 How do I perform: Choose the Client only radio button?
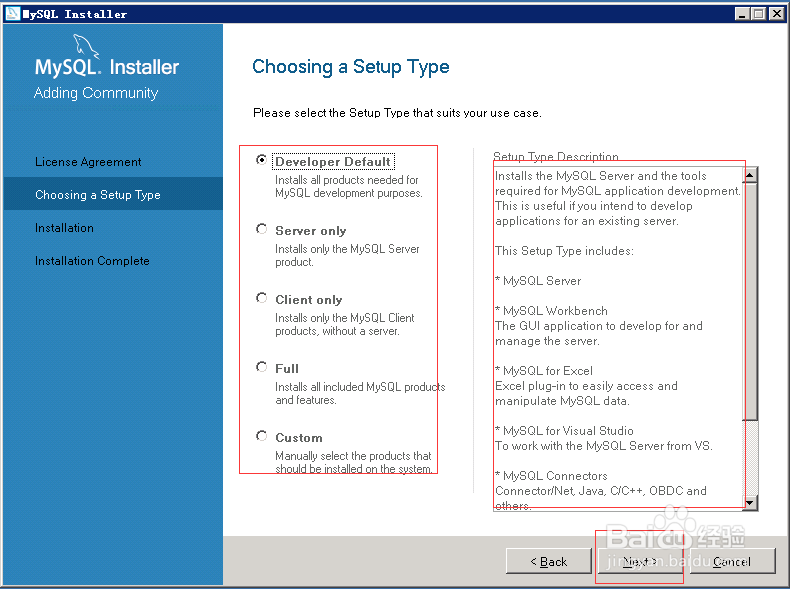261,298
